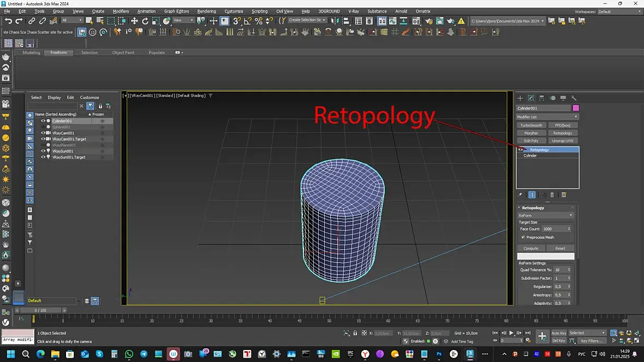Collapse the Retopology rollout
The height and width of the screenshot is (362, 644).
point(533,208)
